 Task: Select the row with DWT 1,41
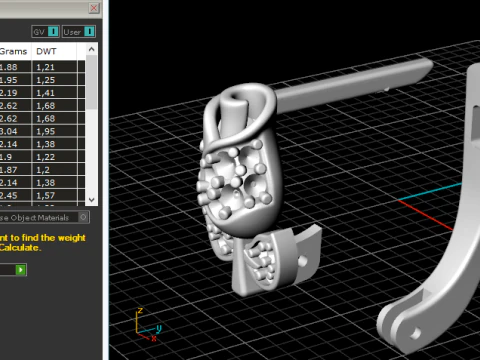pos(42,93)
